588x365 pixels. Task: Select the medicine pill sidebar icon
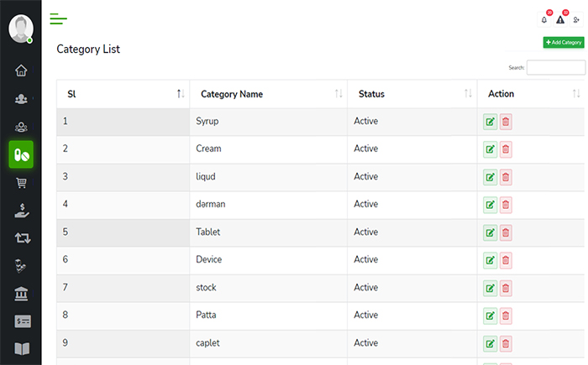21,154
